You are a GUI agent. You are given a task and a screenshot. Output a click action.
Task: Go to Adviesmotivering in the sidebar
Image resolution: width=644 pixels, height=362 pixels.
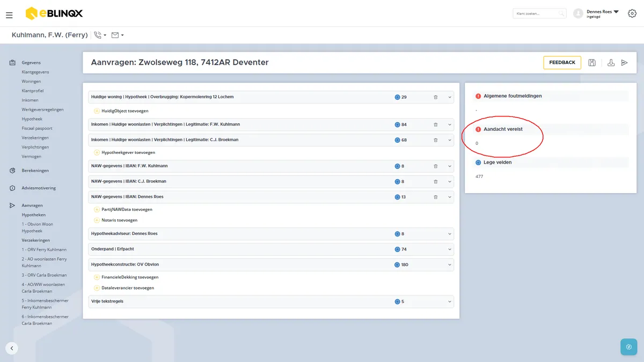pos(39,188)
